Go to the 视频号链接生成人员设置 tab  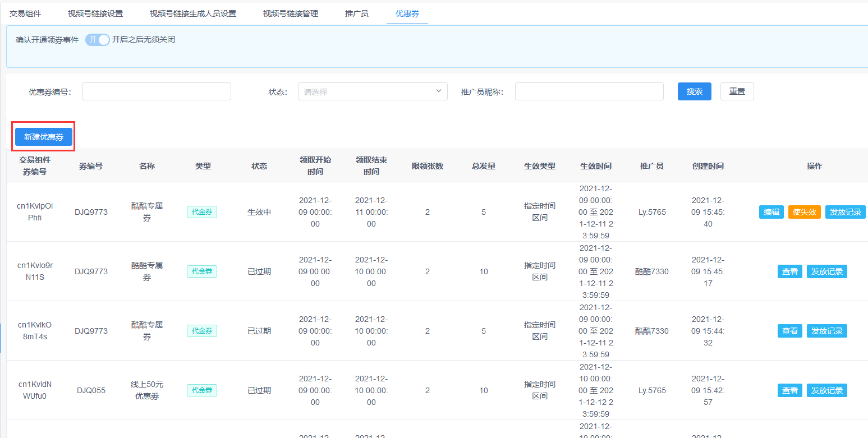pyautogui.click(x=193, y=13)
